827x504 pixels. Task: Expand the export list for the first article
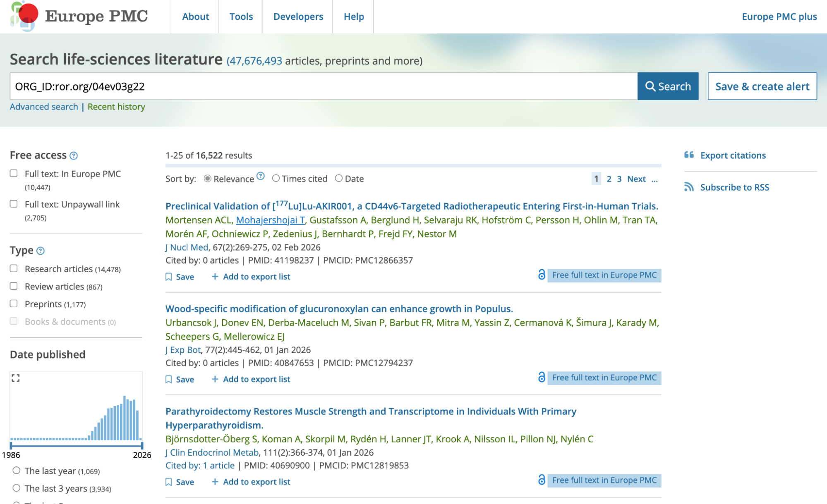point(215,276)
